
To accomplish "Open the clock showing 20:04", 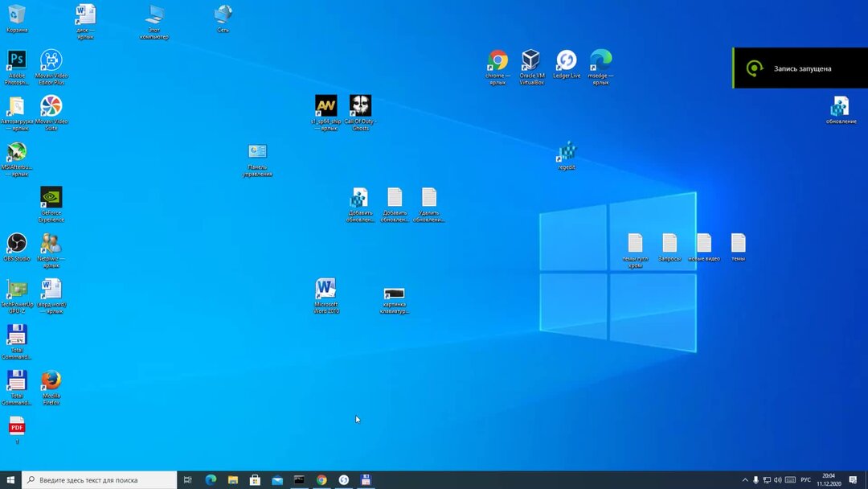I will [x=829, y=479].
